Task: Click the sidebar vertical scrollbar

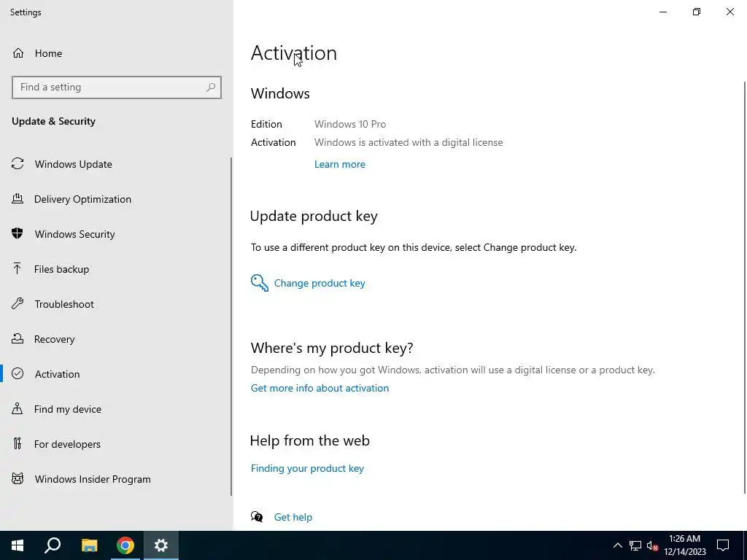Action: [x=231, y=327]
